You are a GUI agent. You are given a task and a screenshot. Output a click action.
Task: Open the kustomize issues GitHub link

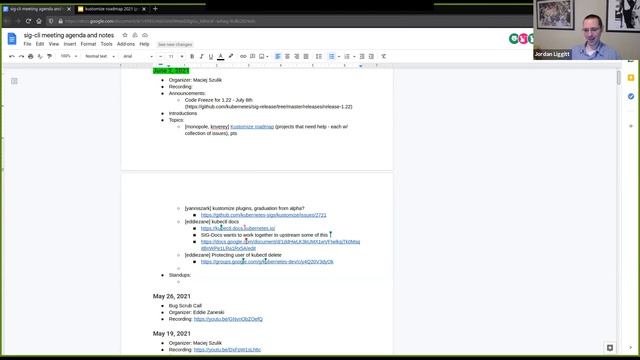pos(263,215)
